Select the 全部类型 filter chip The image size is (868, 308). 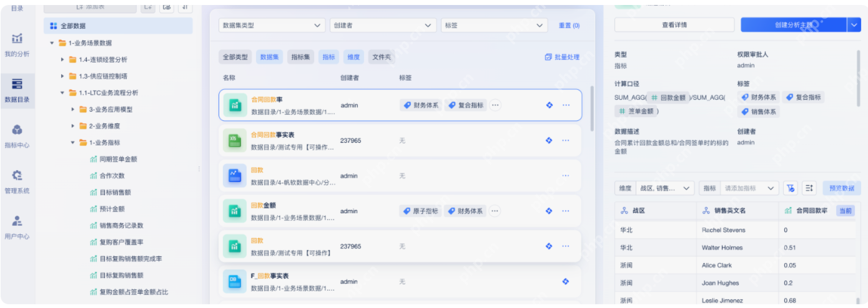pyautogui.click(x=235, y=57)
